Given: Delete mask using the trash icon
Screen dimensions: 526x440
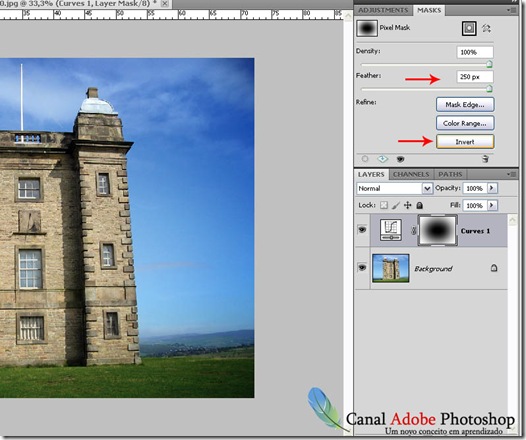Looking at the screenshot, I should (x=485, y=159).
